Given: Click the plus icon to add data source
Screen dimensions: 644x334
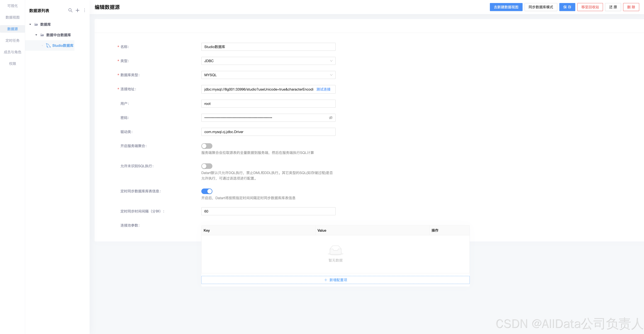Looking at the screenshot, I should [78, 10].
